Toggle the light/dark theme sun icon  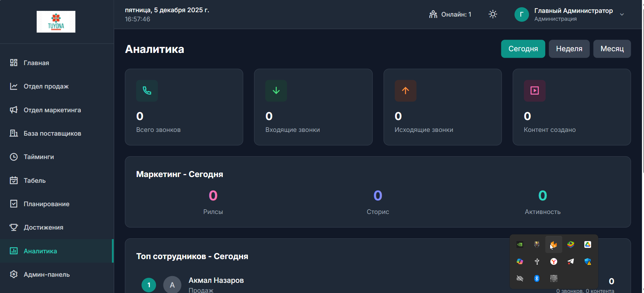coord(493,14)
